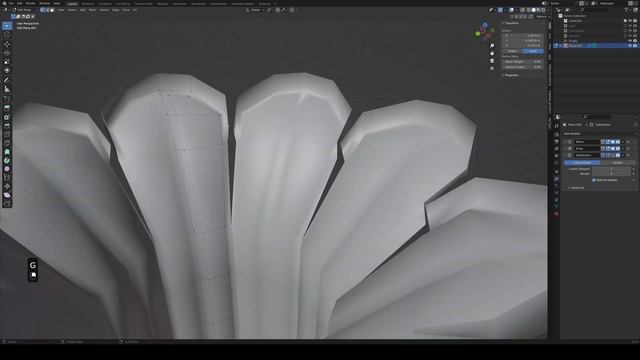Hide Plane.001 in viewport via eye icon

point(630,46)
